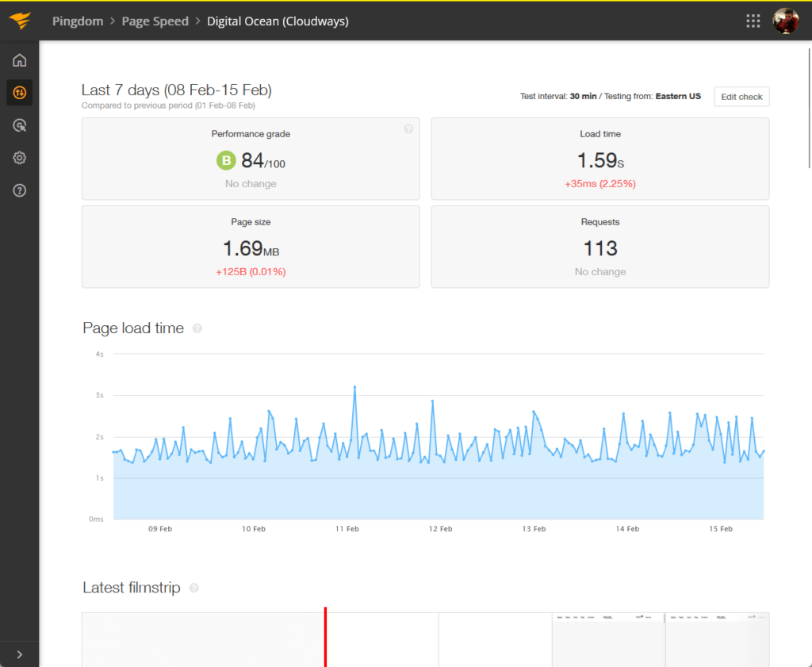Click the 13 Feb axis label
The image size is (812, 667).
[x=534, y=529]
